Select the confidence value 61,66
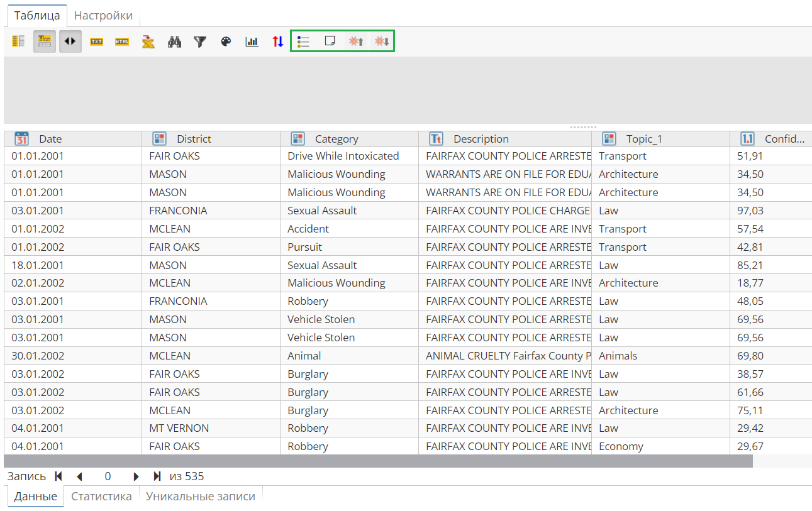This screenshot has height=511, width=812. (771, 392)
